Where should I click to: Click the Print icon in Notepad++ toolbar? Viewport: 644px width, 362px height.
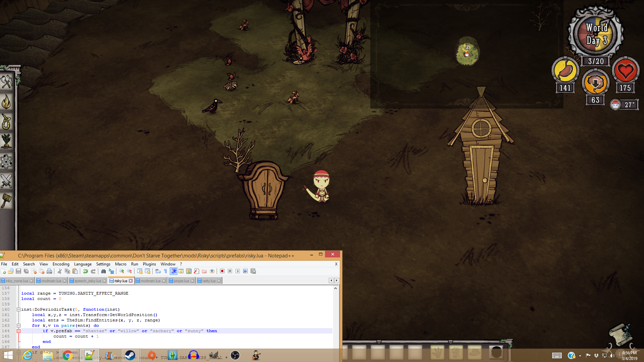tap(49, 271)
